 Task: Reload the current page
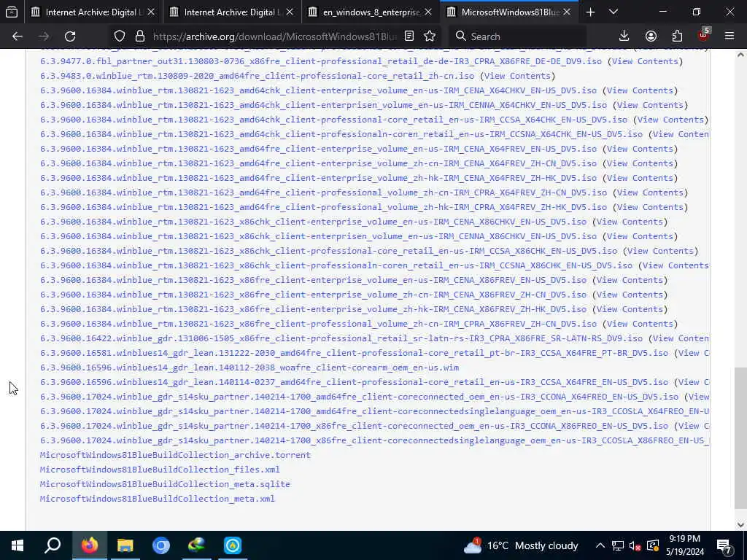point(70,36)
